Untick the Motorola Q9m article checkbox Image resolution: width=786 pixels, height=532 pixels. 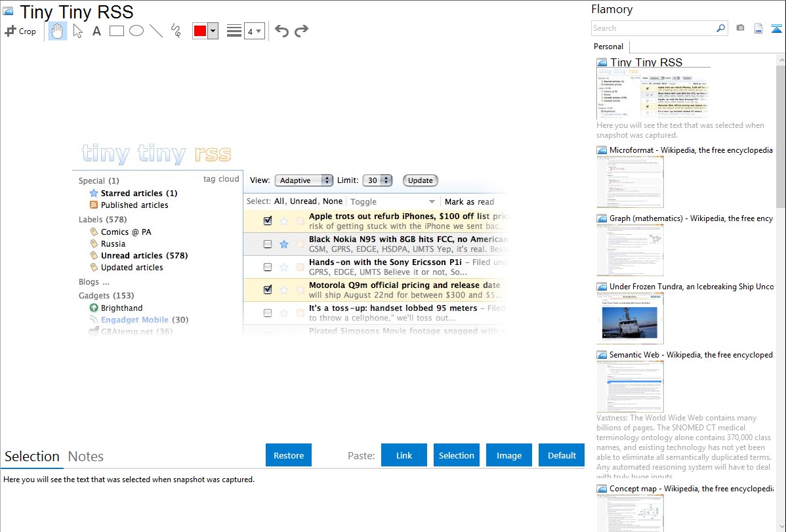click(268, 289)
